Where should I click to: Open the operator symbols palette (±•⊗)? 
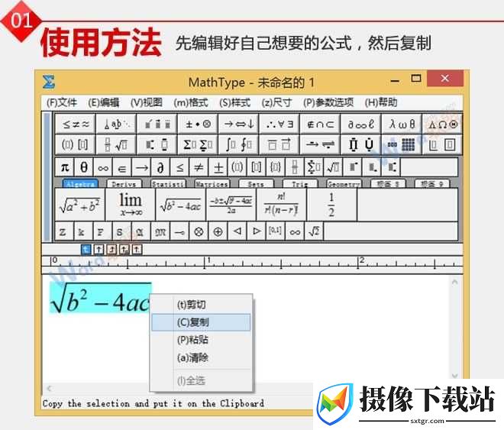pyautogui.click(x=198, y=124)
